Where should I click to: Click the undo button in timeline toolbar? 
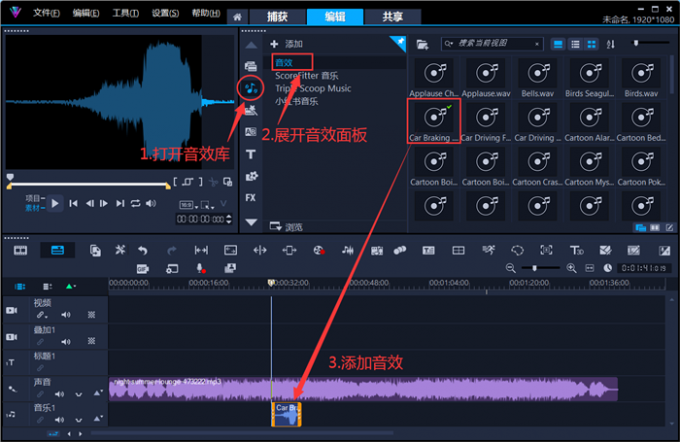point(142,250)
